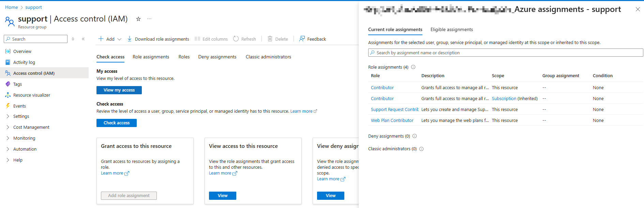Click the Access control (IAM) people icon in the sidebar
The height and width of the screenshot is (208, 644).
click(x=8, y=73)
